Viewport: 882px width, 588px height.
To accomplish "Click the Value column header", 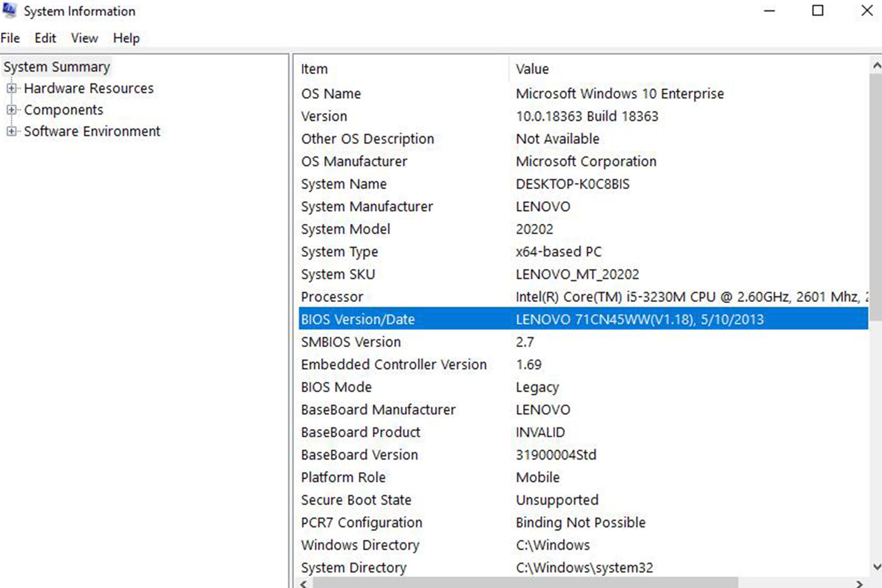I will click(x=532, y=69).
